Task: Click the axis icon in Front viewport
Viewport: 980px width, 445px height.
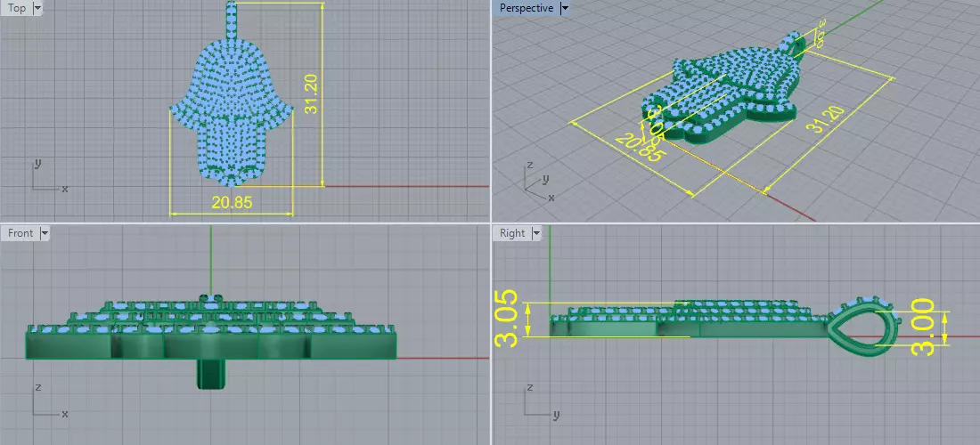Action: coord(49,401)
